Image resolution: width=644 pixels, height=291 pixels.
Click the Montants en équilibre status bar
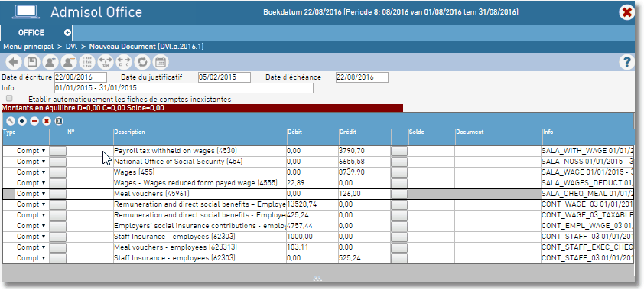pyautogui.click(x=202, y=108)
